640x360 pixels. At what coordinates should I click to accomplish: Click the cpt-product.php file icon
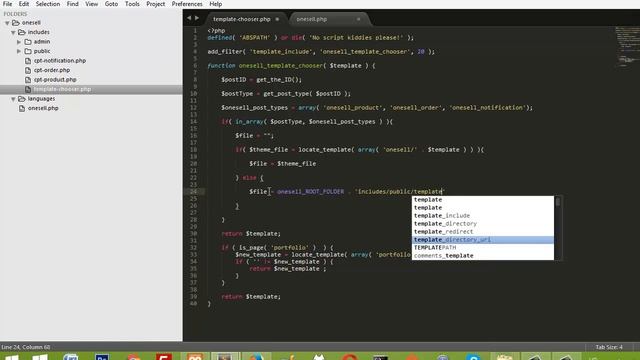28,80
